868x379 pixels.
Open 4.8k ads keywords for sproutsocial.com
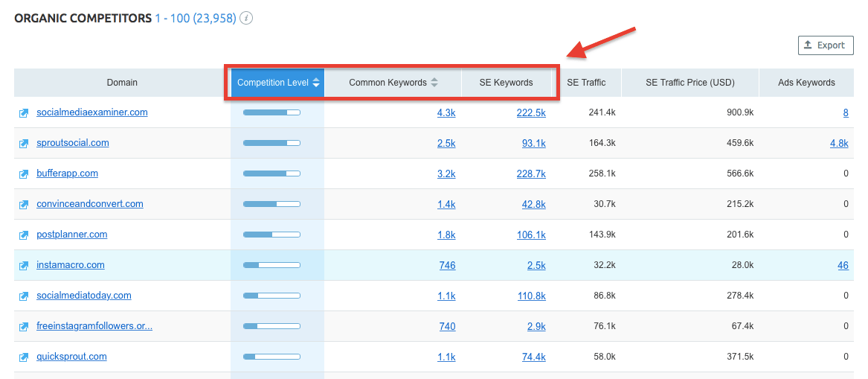839,143
